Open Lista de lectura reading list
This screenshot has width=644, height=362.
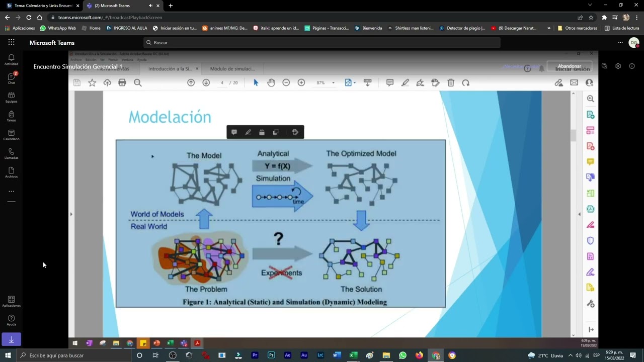tap(622, 28)
